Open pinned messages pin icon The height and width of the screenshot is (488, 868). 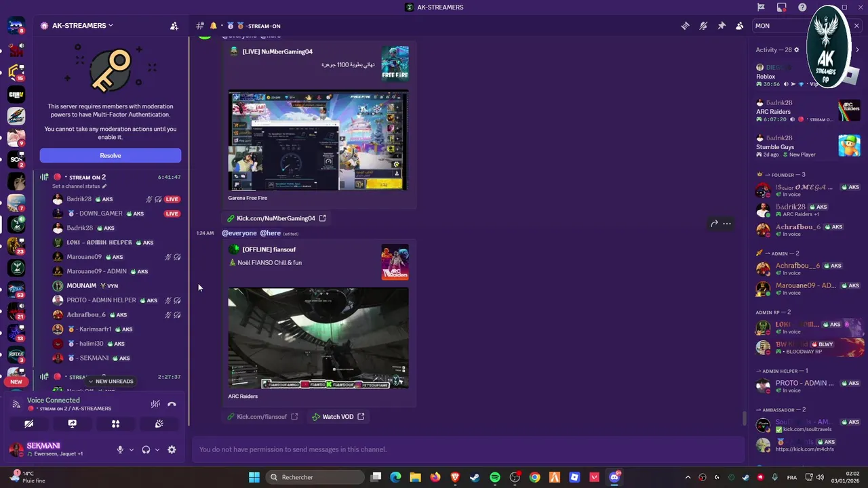(x=722, y=26)
